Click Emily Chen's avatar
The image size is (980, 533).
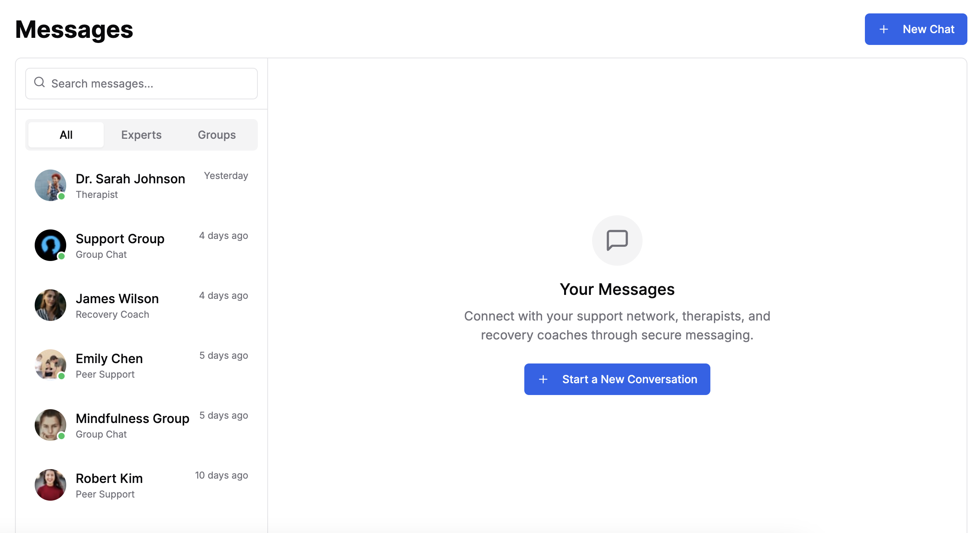[50, 365]
